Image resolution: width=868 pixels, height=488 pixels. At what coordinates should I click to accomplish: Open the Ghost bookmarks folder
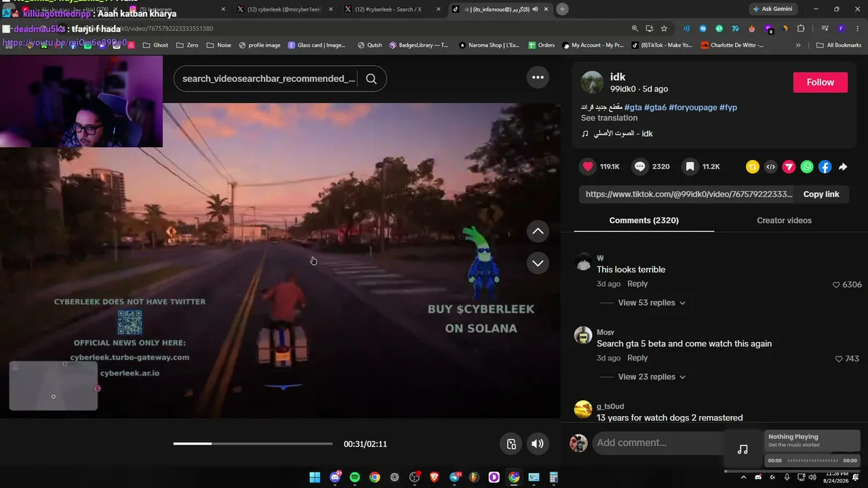pyautogui.click(x=155, y=45)
